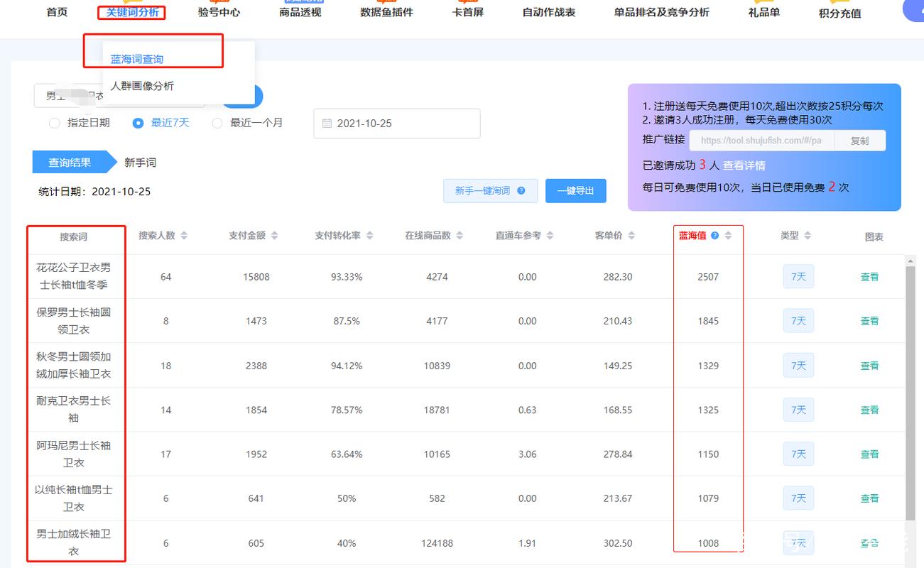This screenshot has width=924, height=568.
Task: Click 查看 in the 阿玛尼男士长袖卫衣 row
Action: [870, 454]
